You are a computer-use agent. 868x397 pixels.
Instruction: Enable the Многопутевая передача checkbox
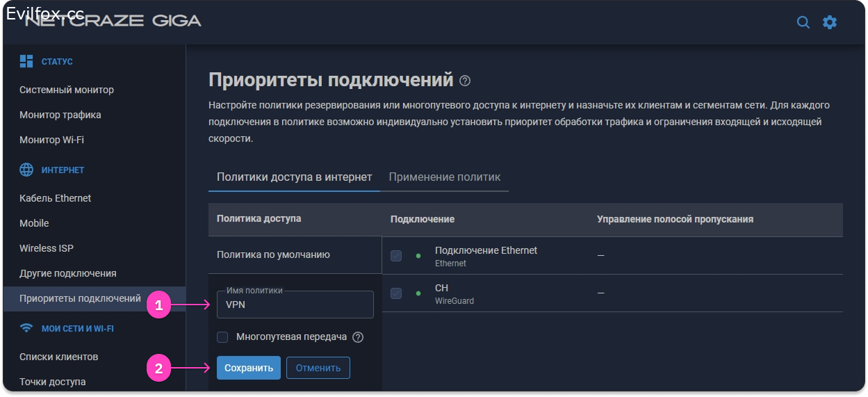(x=222, y=337)
